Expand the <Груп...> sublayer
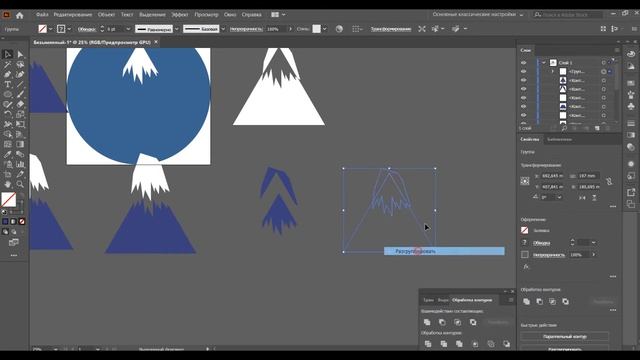This screenshot has width=640, height=360. pos(553,71)
